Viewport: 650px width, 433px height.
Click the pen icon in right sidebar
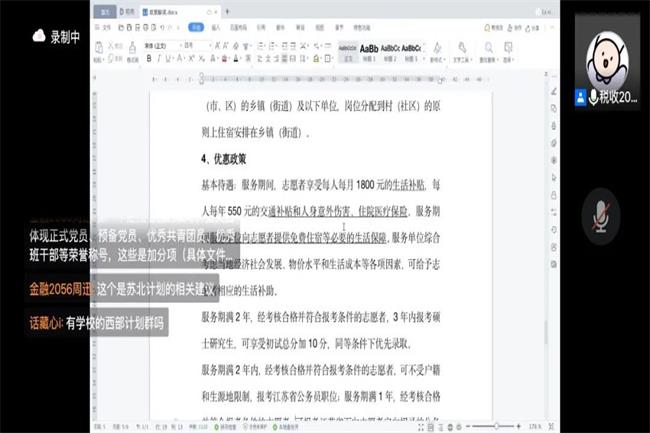(x=554, y=92)
